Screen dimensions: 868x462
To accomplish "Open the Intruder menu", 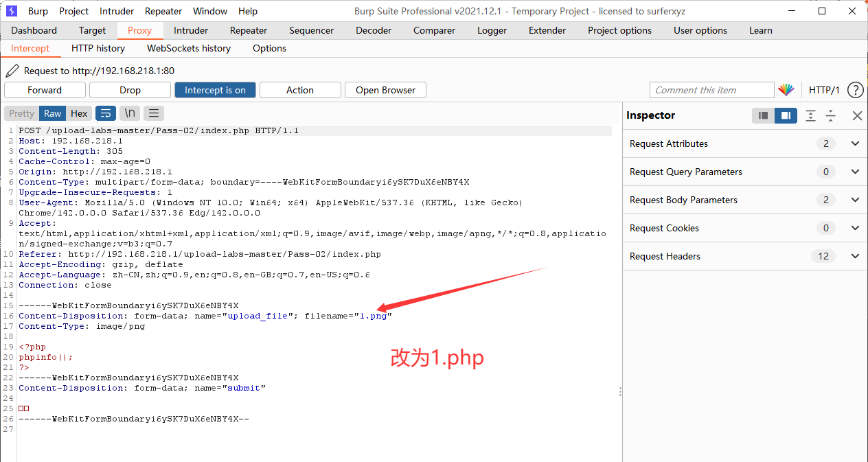I will pos(117,11).
